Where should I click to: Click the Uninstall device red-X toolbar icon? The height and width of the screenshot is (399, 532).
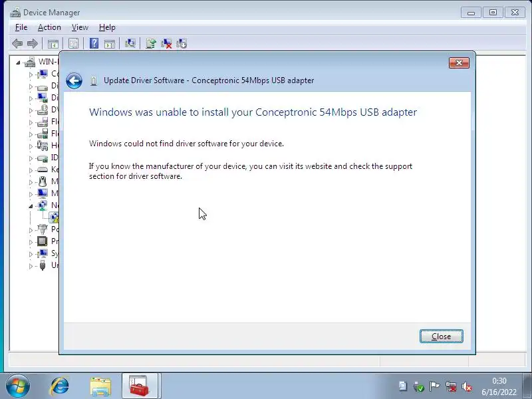click(x=166, y=43)
